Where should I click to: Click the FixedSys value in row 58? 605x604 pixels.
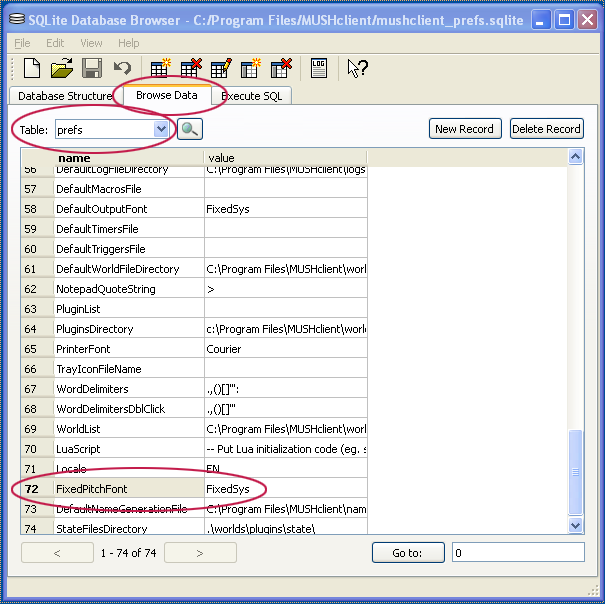click(x=286, y=209)
